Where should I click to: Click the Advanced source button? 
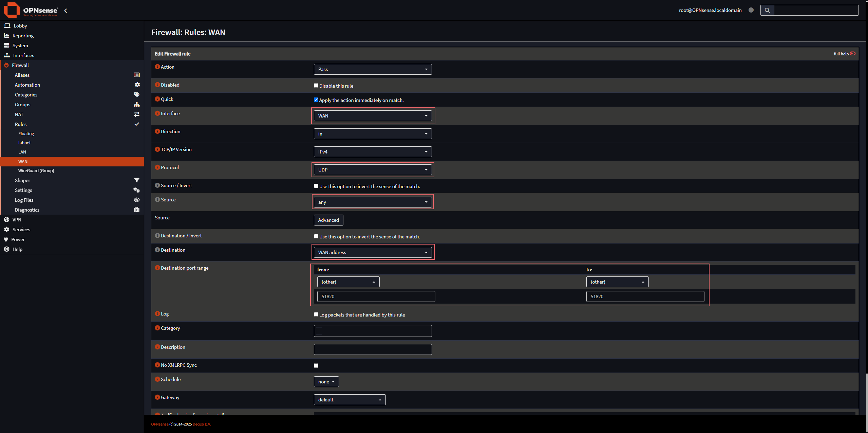click(x=328, y=220)
